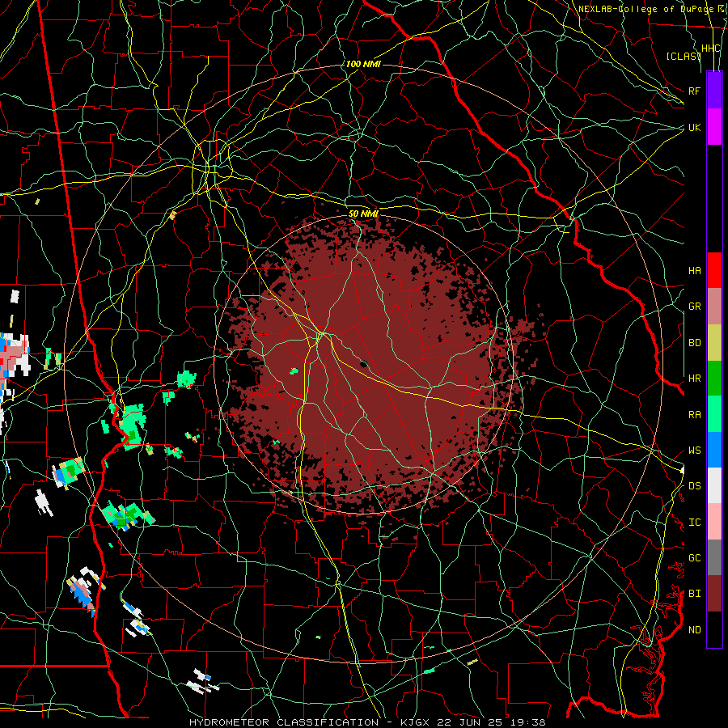The width and height of the screenshot is (728, 728).
Task: Pick the yellow-olive BD legend swatch
Action: pyautogui.click(x=714, y=343)
